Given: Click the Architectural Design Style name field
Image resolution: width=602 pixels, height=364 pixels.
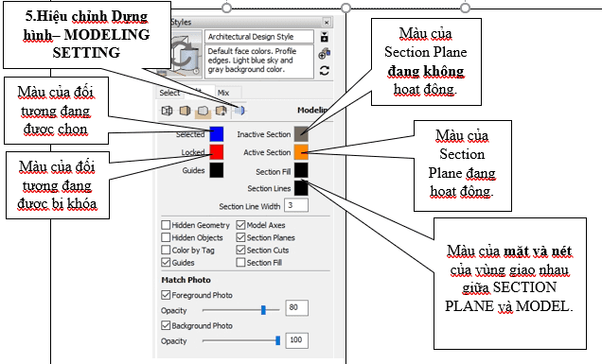Looking at the screenshot, I should tap(259, 37).
